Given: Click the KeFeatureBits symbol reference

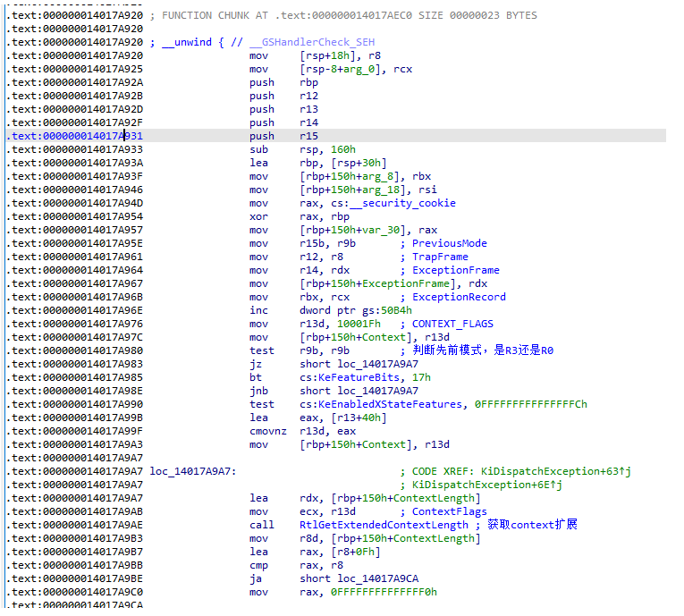Looking at the screenshot, I should (x=359, y=377).
